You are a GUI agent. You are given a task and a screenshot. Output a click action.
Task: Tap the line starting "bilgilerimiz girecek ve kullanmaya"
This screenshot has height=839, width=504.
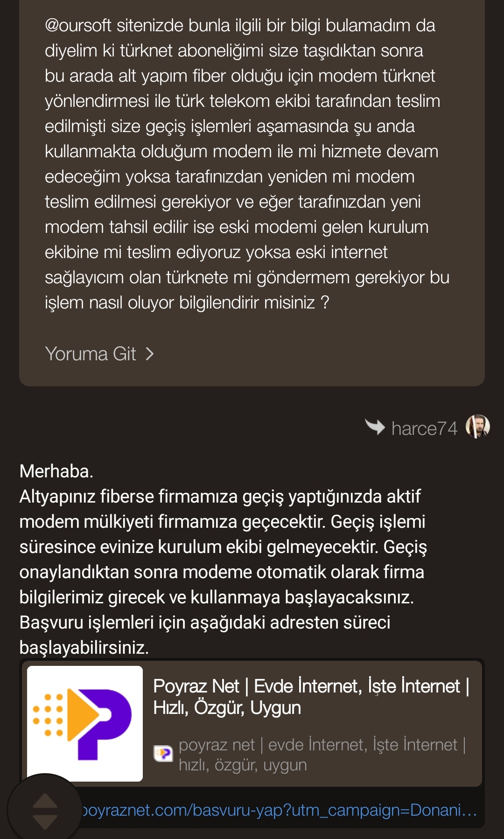(217, 597)
